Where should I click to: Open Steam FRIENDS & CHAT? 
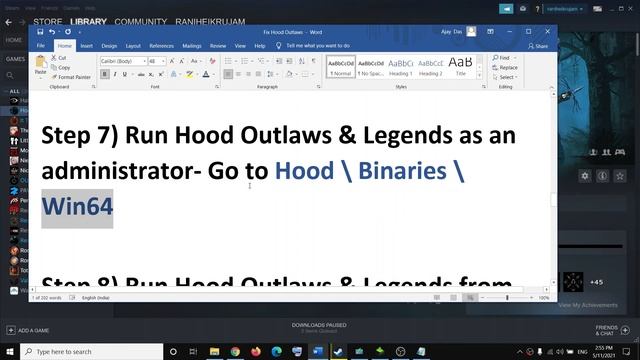click(x=612, y=330)
